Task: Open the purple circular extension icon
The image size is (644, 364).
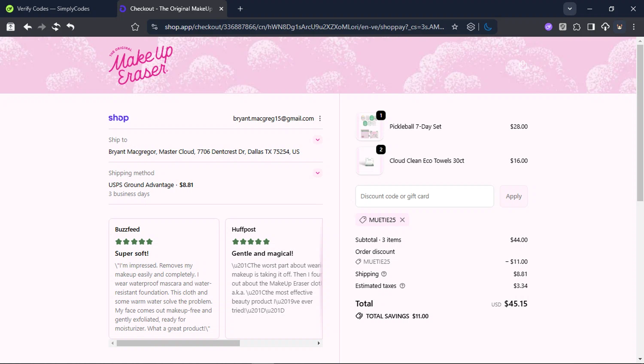Action: point(548,27)
